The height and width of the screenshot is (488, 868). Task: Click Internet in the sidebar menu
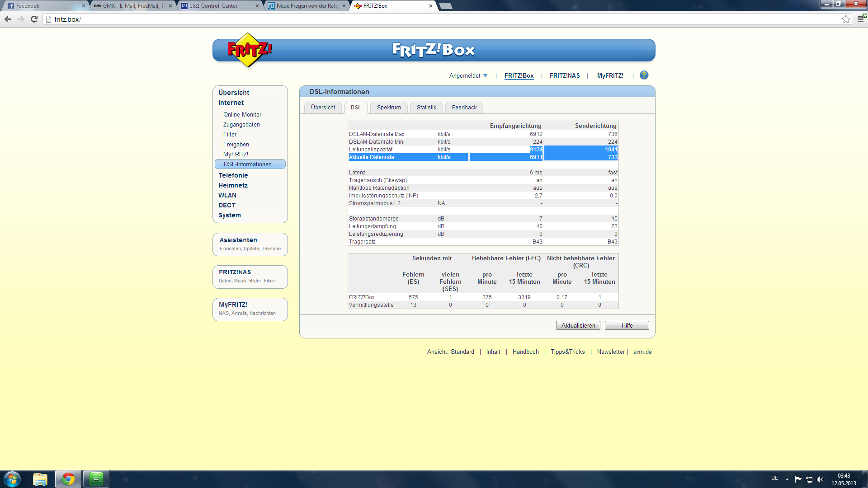[x=231, y=103]
